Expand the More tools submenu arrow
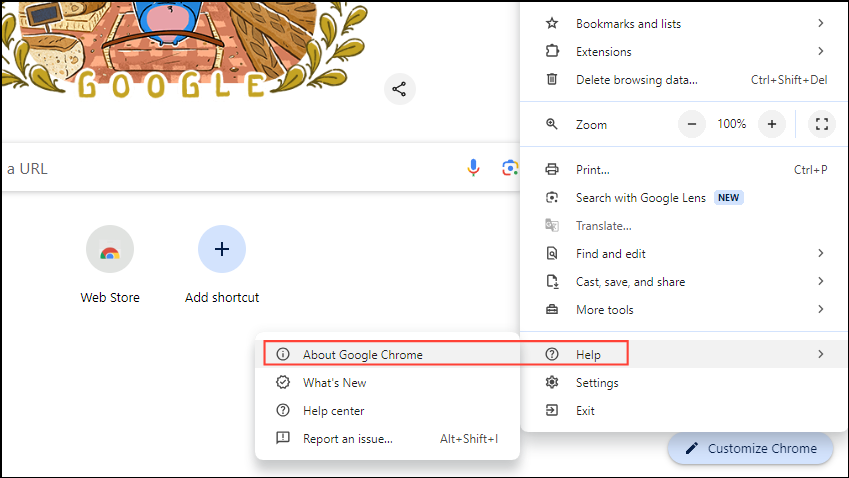 pyautogui.click(x=821, y=310)
